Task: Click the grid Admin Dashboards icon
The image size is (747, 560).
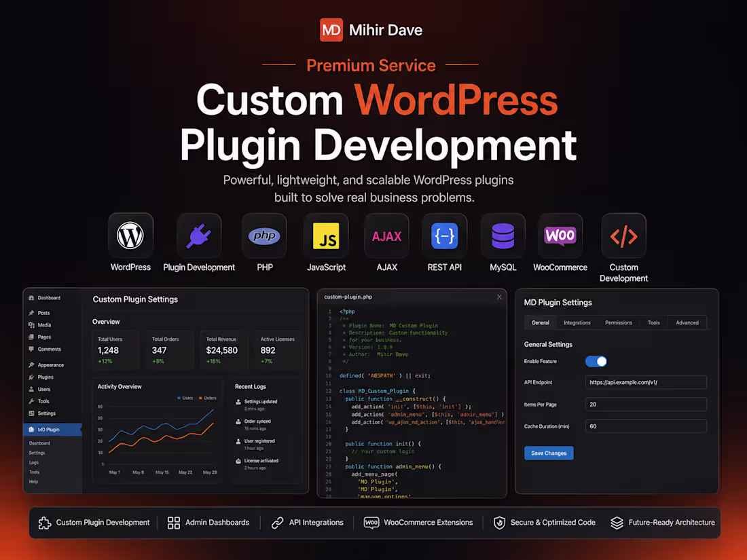Action: [x=173, y=523]
